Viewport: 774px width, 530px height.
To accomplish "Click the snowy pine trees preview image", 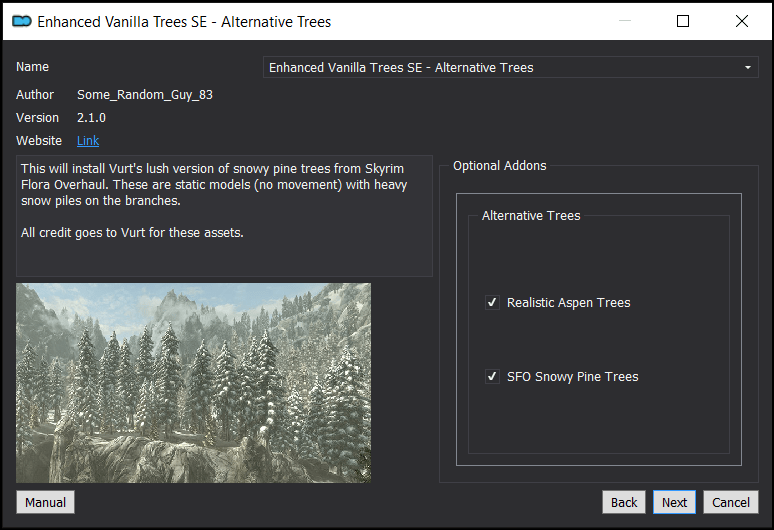I will click(x=194, y=383).
